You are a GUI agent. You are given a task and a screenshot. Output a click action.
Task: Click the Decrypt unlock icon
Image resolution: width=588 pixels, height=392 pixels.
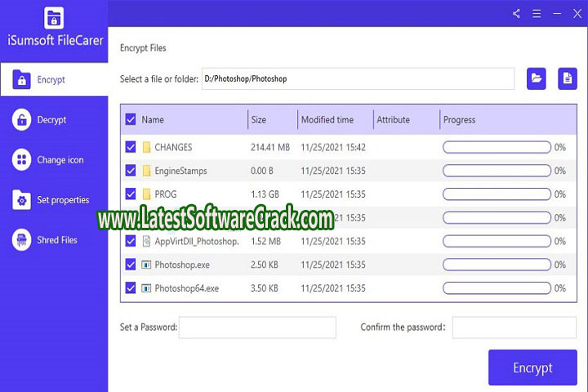21,120
